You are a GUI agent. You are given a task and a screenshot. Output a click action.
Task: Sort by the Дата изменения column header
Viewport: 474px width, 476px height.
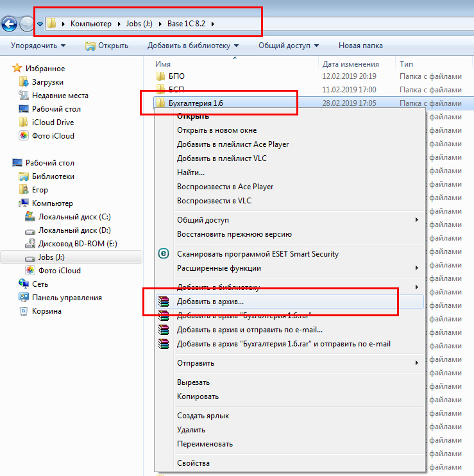pyautogui.click(x=350, y=64)
